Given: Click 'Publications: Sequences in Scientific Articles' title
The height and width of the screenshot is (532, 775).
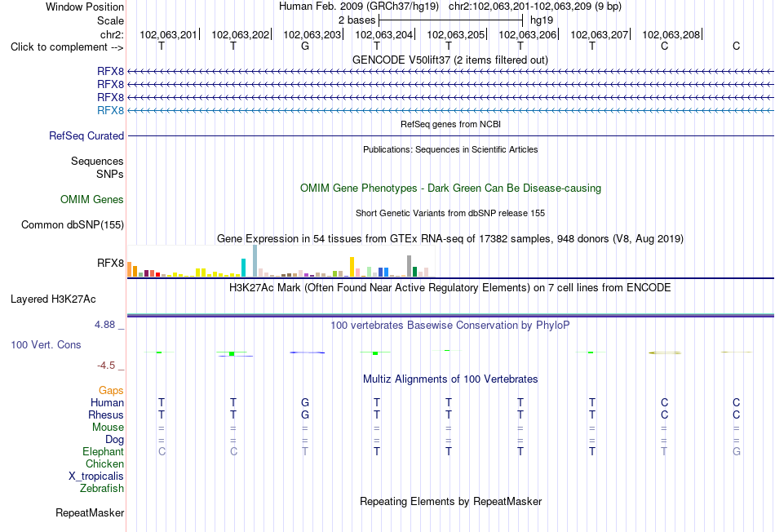Looking at the screenshot, I should pos(450,149).
